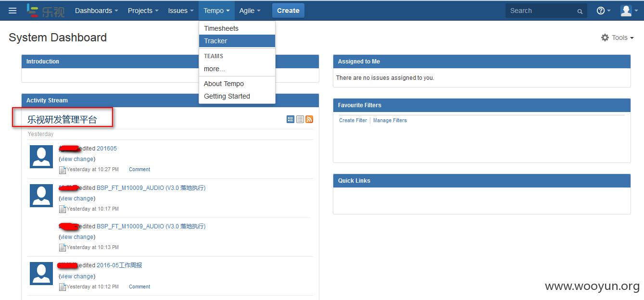Image resolution: width=644 pixels, height=300 pixels.
Task: Click the Tools gear icon
Action: click(x=605, y=37)
